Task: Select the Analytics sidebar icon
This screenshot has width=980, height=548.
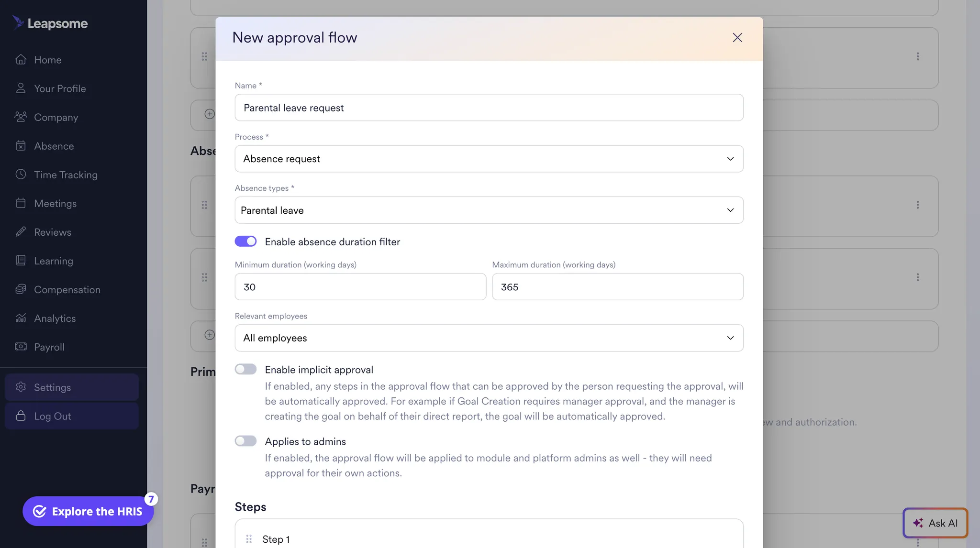Action: (21, 318)
